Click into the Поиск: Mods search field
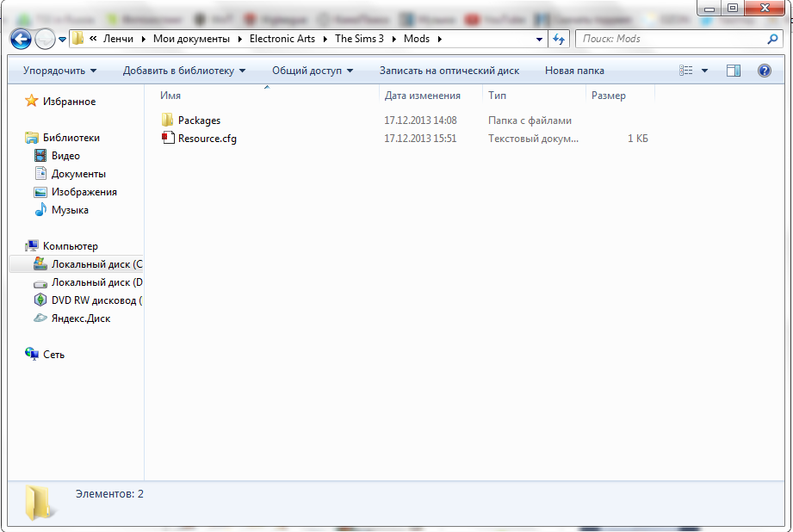The width and height of the screenshot is (793, 532). click(672, 39)
